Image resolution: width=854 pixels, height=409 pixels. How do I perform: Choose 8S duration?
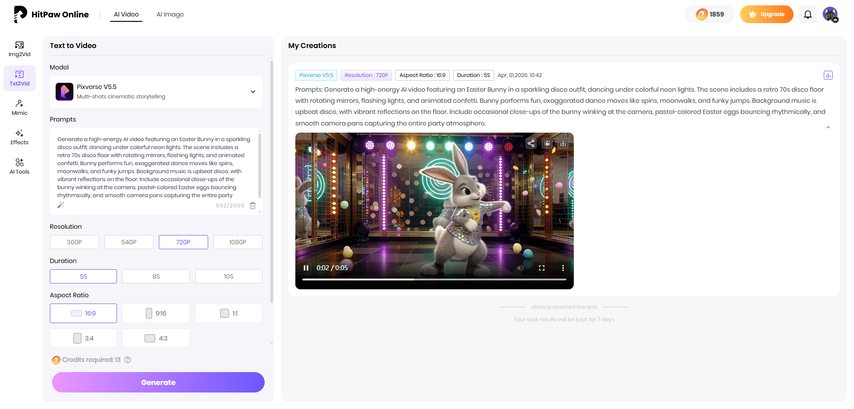[x=156, y=277]
